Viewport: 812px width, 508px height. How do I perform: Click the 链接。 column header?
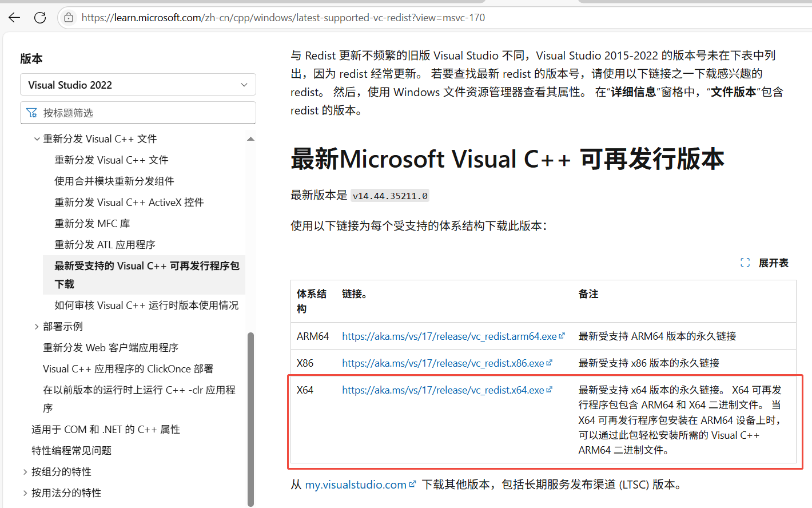point(355,294)
